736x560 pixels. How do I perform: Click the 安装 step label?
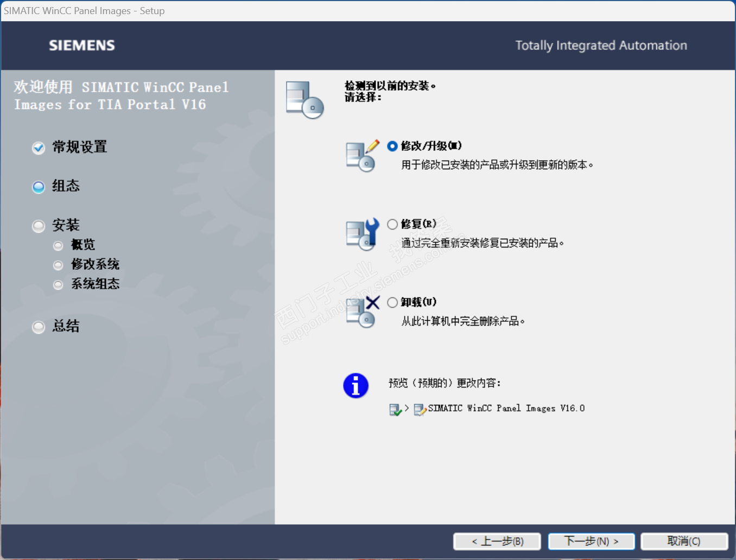pyautogui.click(x=66, y=225)
